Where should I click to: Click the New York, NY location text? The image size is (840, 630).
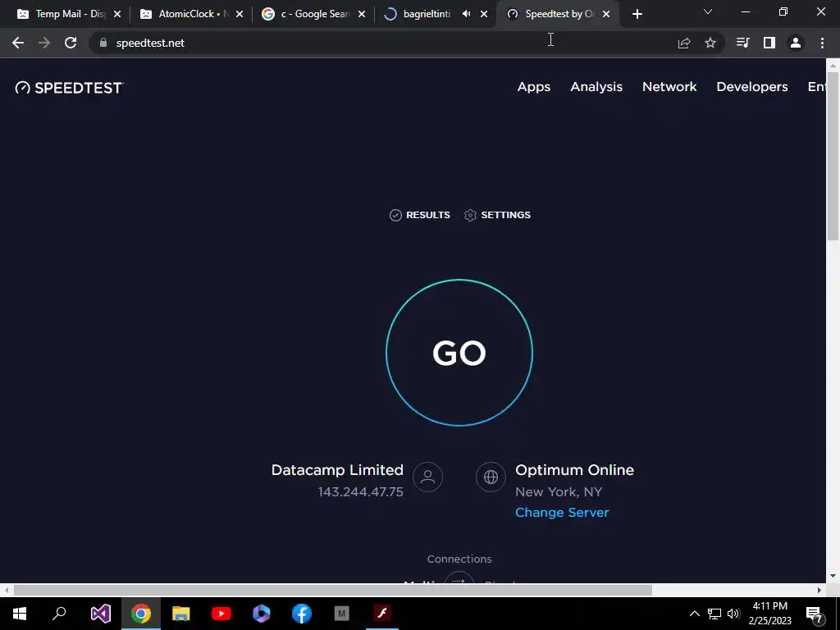(x=559, y=492)
